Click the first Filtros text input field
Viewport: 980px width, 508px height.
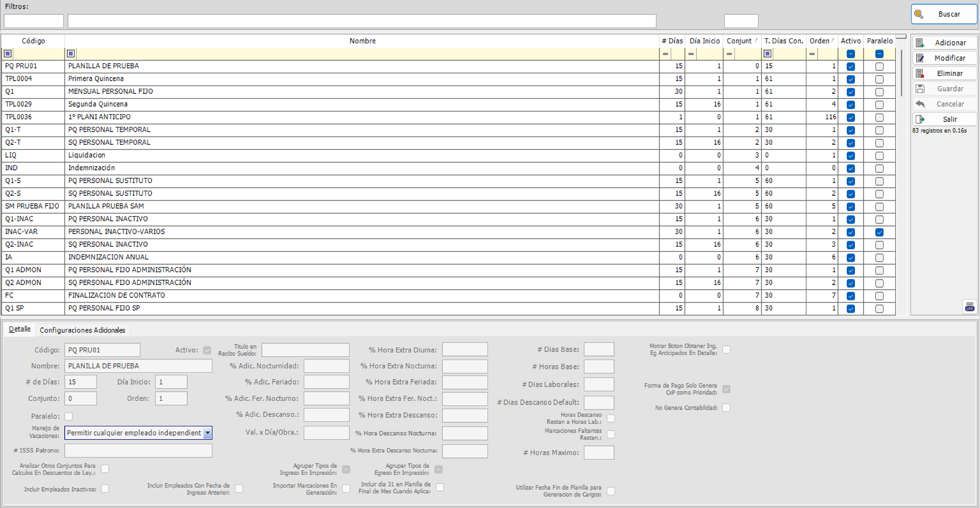tap(34, 21)
